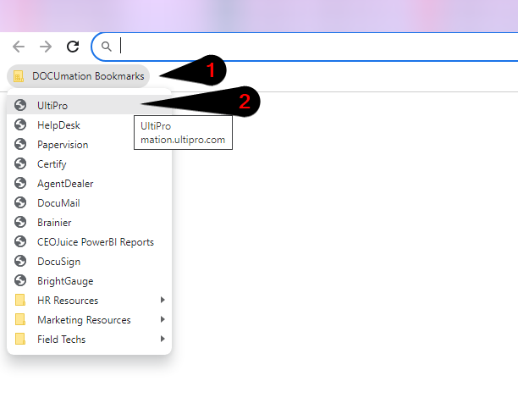
Task: Open DOCUmation Bookmarks folder
Action: point(79,76)
